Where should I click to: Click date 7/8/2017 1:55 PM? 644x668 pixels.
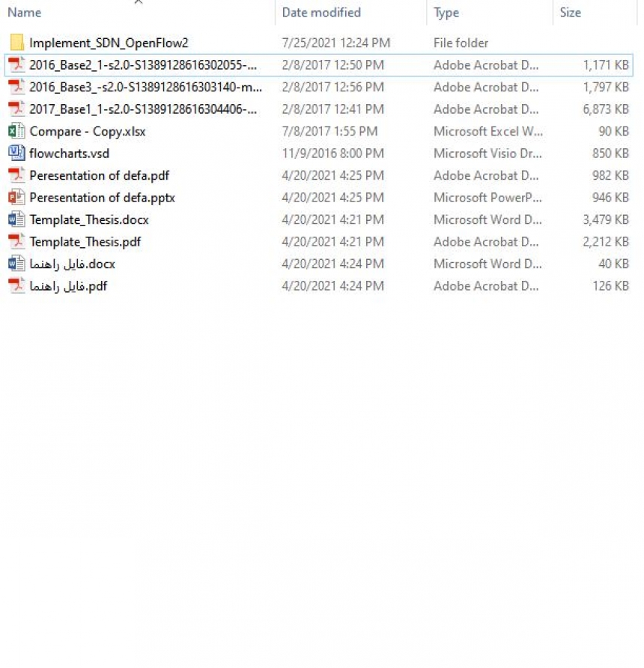[329, 131]
